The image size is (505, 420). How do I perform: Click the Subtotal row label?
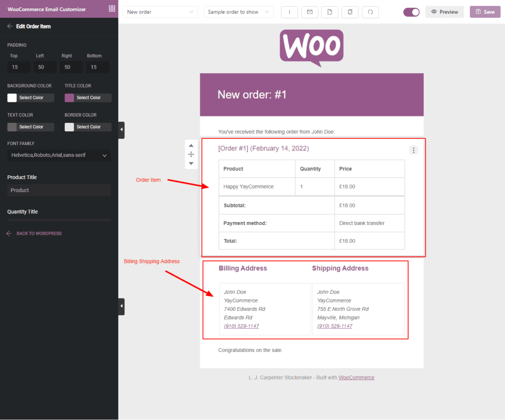click(x=234, y=205)
